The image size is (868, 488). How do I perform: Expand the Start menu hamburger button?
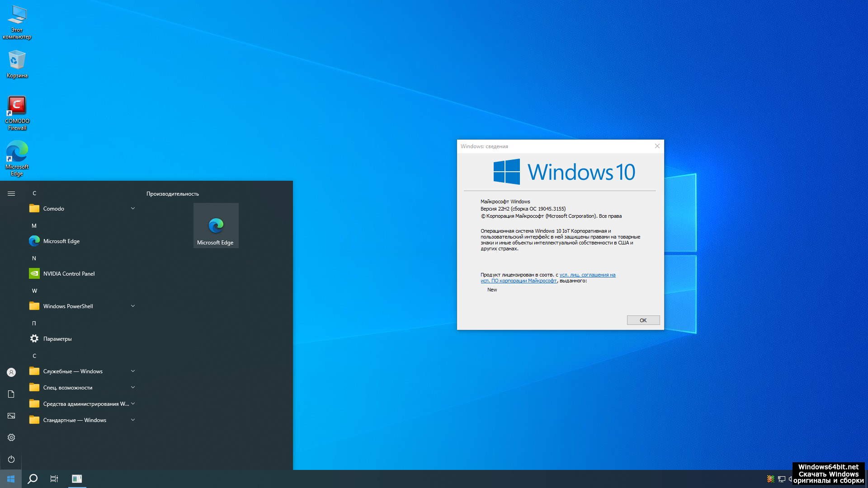click(11, 193)
